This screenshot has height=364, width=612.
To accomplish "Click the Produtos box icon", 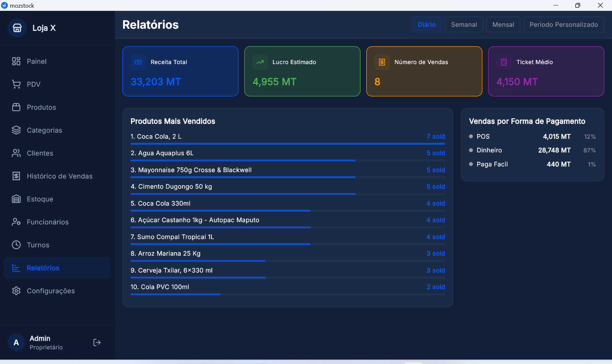I will [16, 107].
